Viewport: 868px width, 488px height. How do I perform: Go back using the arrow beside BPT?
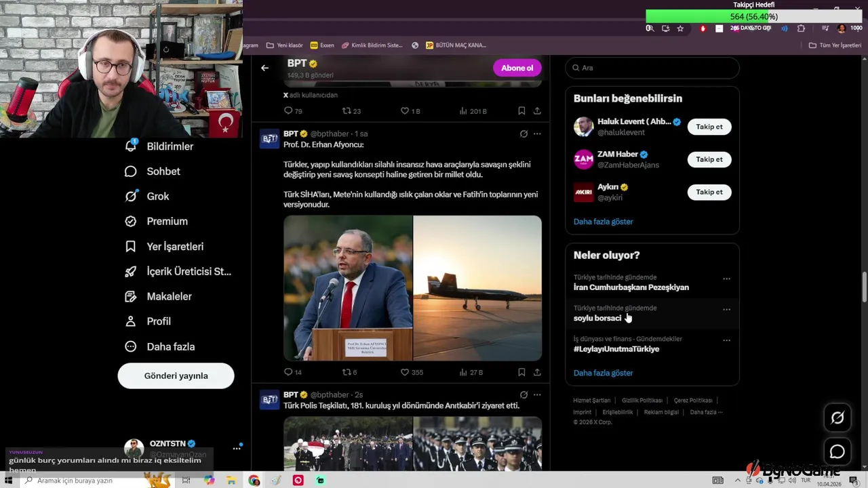coord(264,68)
